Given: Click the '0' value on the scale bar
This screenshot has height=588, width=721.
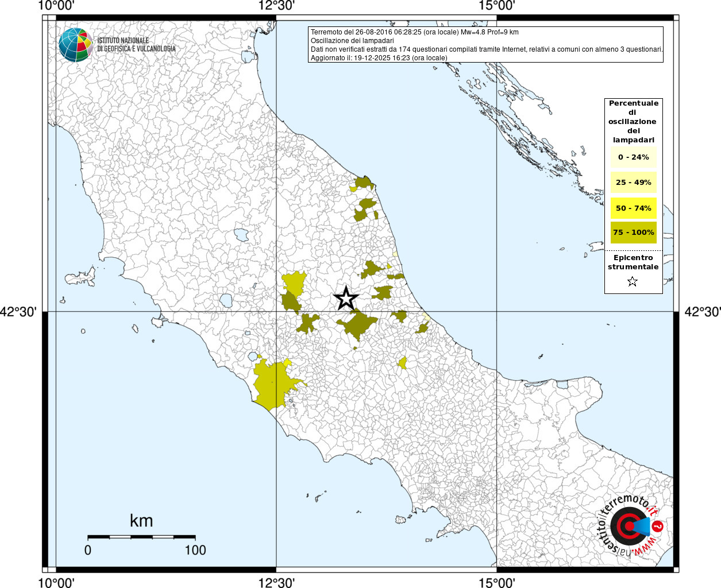Looking at the screenshot, I should [88, 550].
